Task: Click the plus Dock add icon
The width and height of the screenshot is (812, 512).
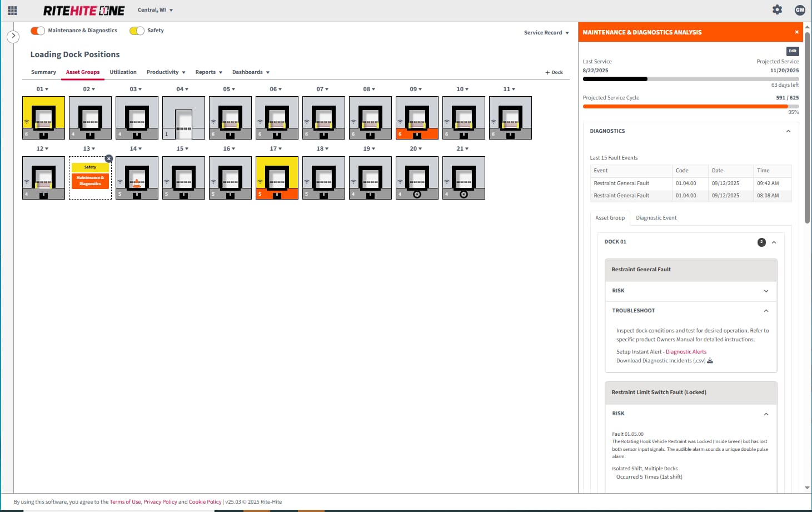Action: pyautogui.click(x=554, y=72)
